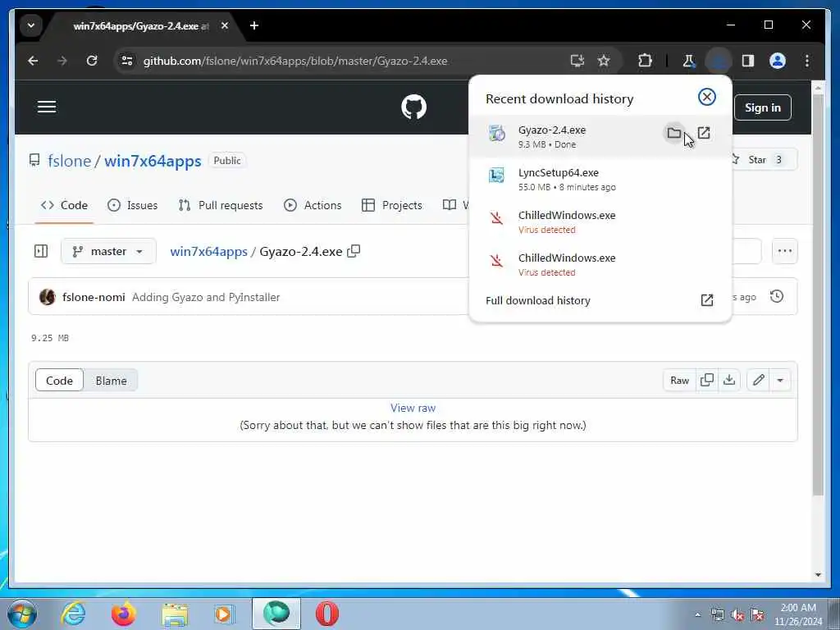The height and width of the screenshot is (630, 840).
Task: Close the win7x64apps/Gyazo-2.4.exe tab
Action: [x=225, y=25]
